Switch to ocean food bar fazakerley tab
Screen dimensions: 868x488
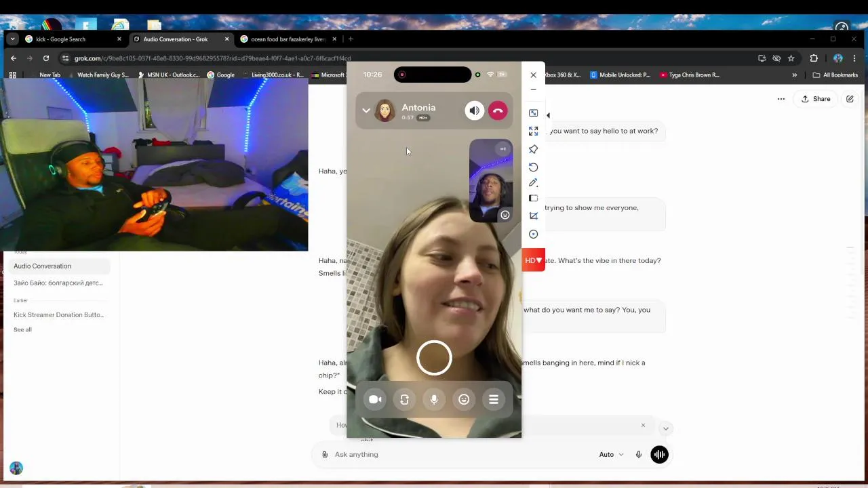(288, 39)
